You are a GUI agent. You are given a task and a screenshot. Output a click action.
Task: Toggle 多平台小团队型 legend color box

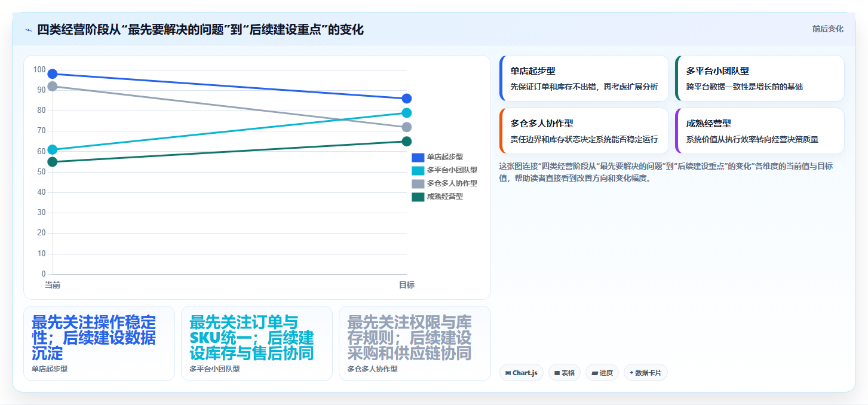418,170
